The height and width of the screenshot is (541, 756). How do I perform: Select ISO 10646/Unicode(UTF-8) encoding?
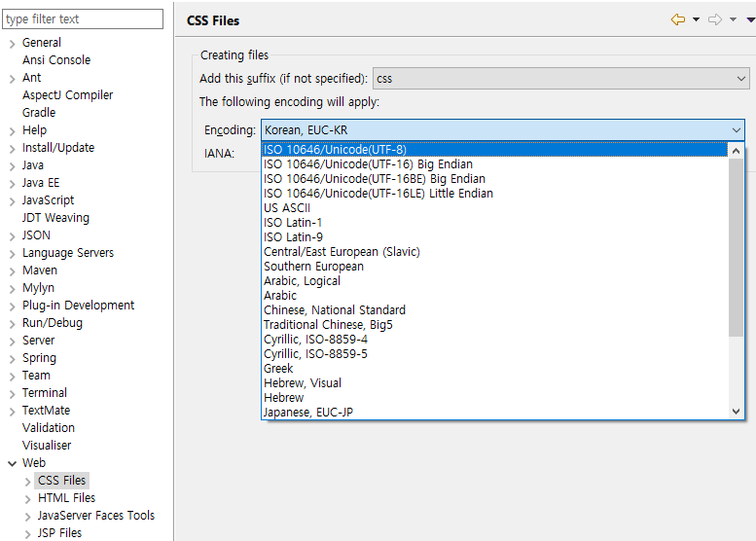[494, 150]
